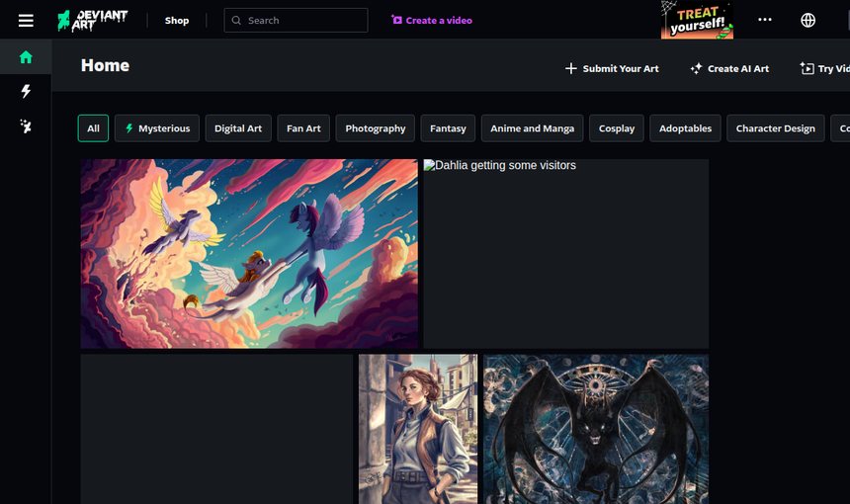This screenshot has height=504, width=850.
Task: Click Create AI Art button
Action: 729,69
